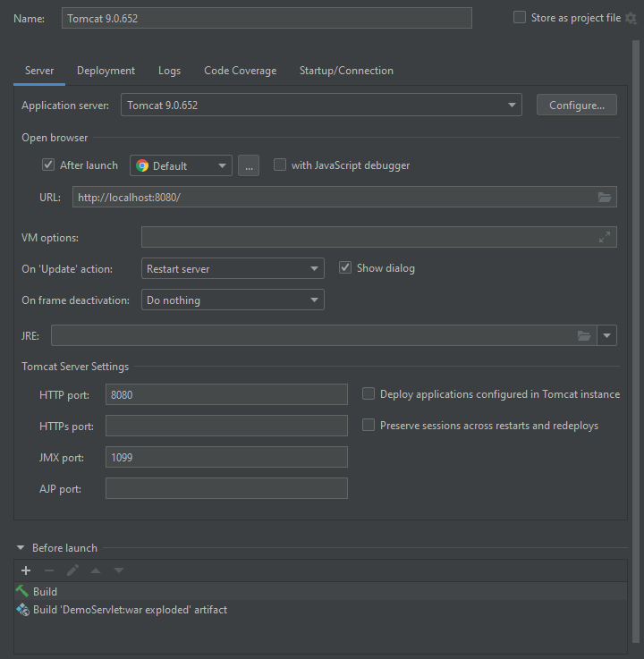Move before launch task up

(x=96, y=570)
